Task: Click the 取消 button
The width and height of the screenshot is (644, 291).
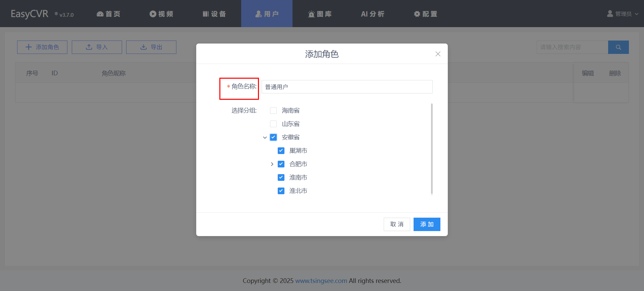Action: tap(397, 224)
